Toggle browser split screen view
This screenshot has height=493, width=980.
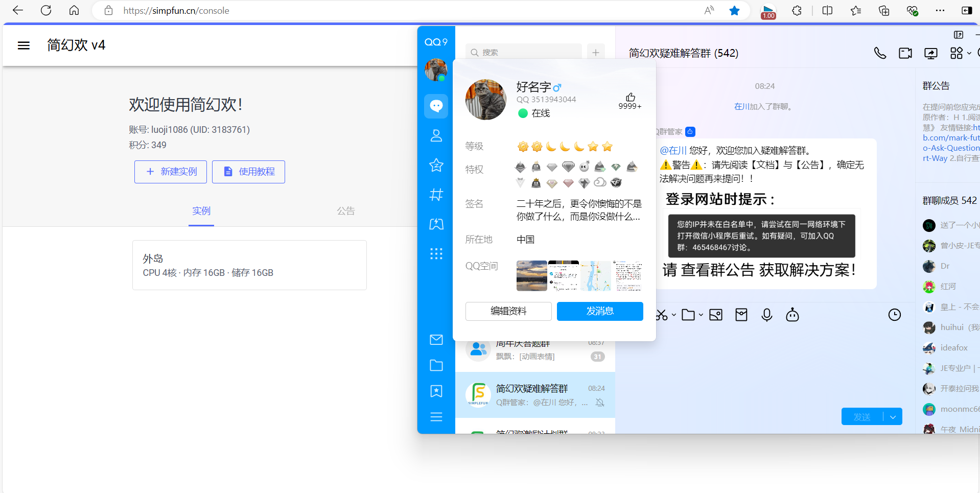click(x=828, y=10)
